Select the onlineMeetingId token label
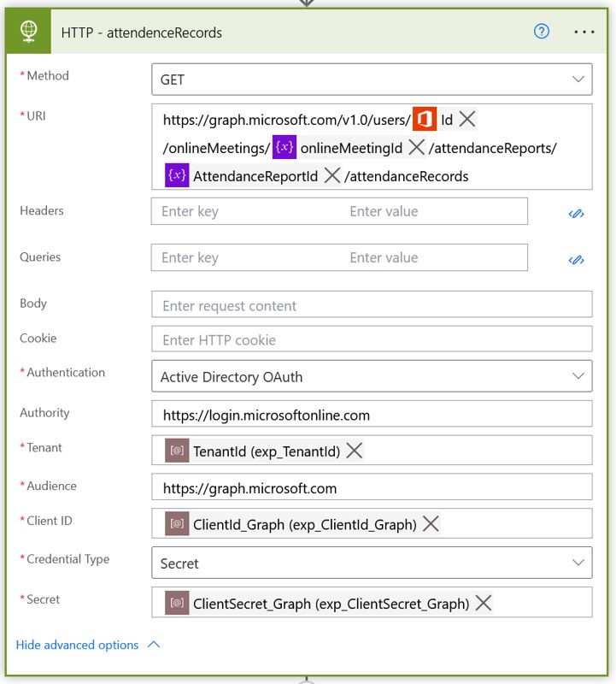The width and height of the screenshot is (616, 684). click(x=351, y=148)
